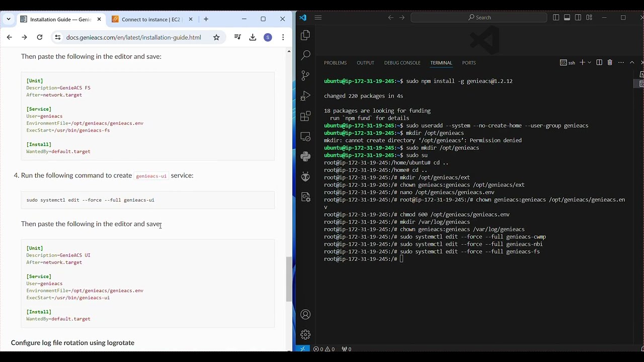Click the forwarded ports indicator in status bar
This screenshot has width=644, height=362.
346,349
